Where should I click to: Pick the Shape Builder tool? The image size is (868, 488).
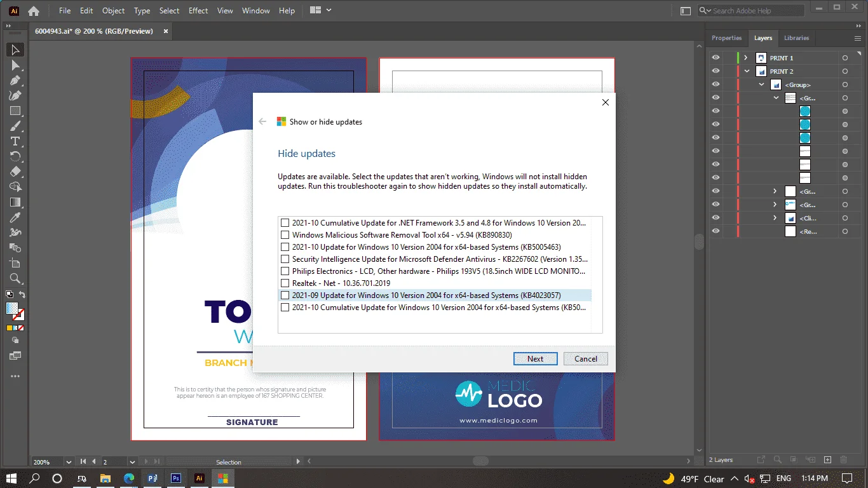16,187
